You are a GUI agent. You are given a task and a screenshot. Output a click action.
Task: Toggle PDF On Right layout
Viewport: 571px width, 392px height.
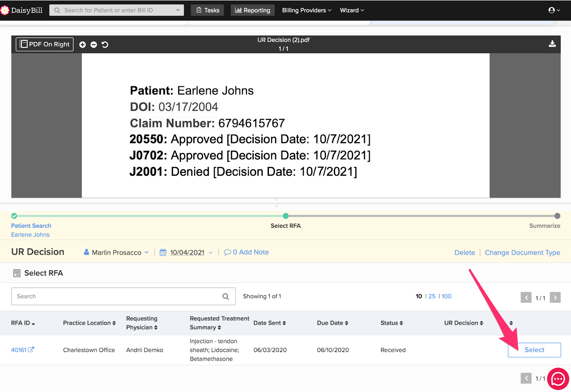pos(45,44)
